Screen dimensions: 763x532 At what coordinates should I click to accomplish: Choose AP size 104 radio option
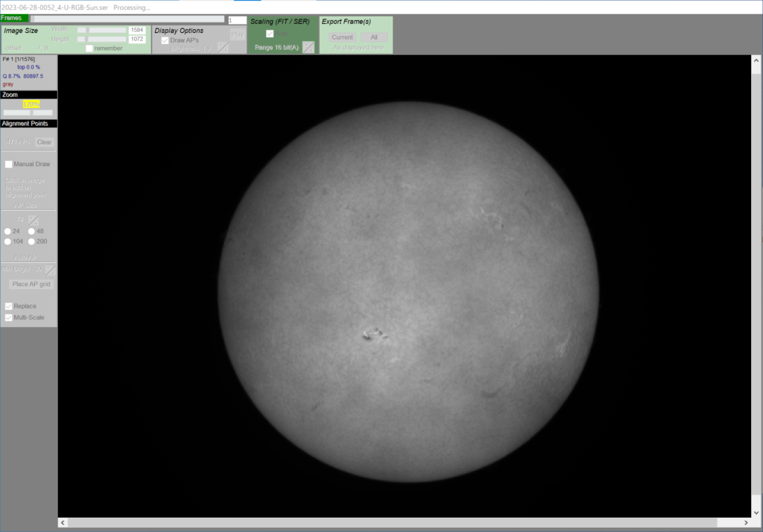point(7,241)
